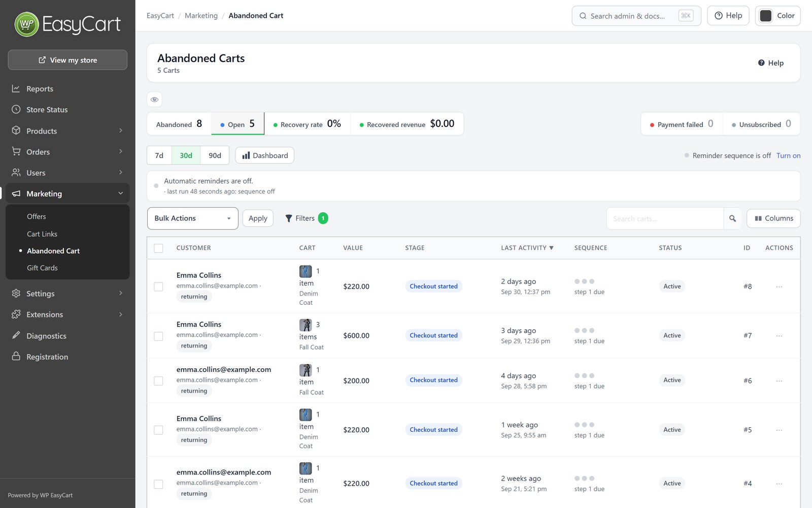Click the Extensions puzzle icon

pos(16,314)
